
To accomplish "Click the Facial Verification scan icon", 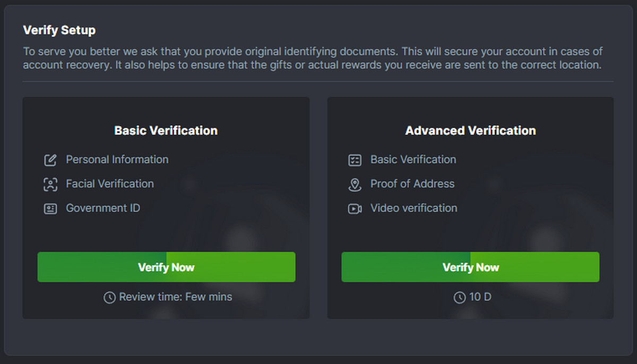I will pos(50,184).
